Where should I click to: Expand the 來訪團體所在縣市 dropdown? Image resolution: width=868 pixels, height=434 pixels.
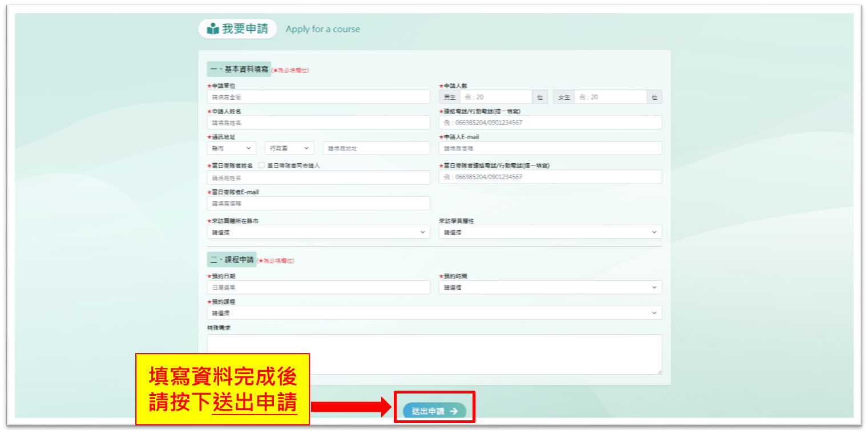(x=318, y=232)
